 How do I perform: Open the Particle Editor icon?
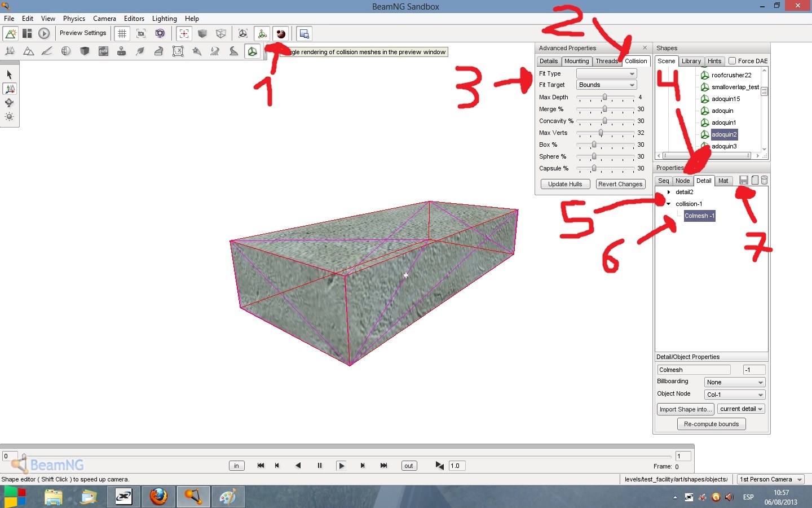pyautogui.click(x=196, y=51)
